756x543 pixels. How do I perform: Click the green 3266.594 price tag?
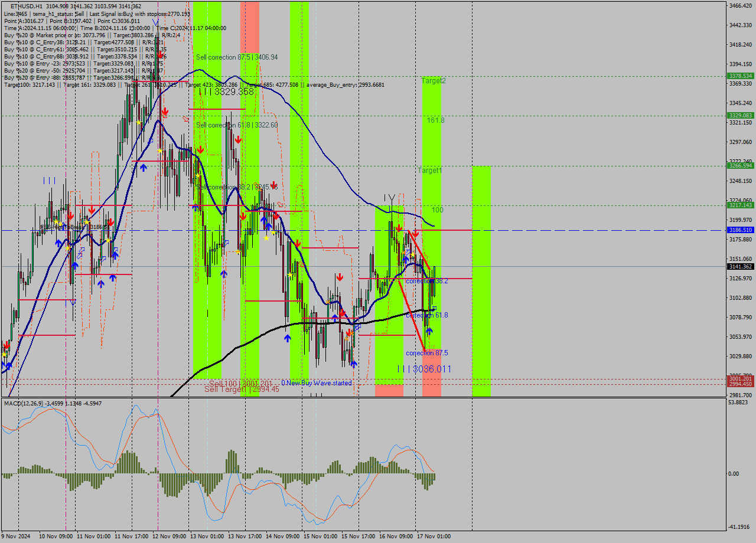(x=740, y=166)
